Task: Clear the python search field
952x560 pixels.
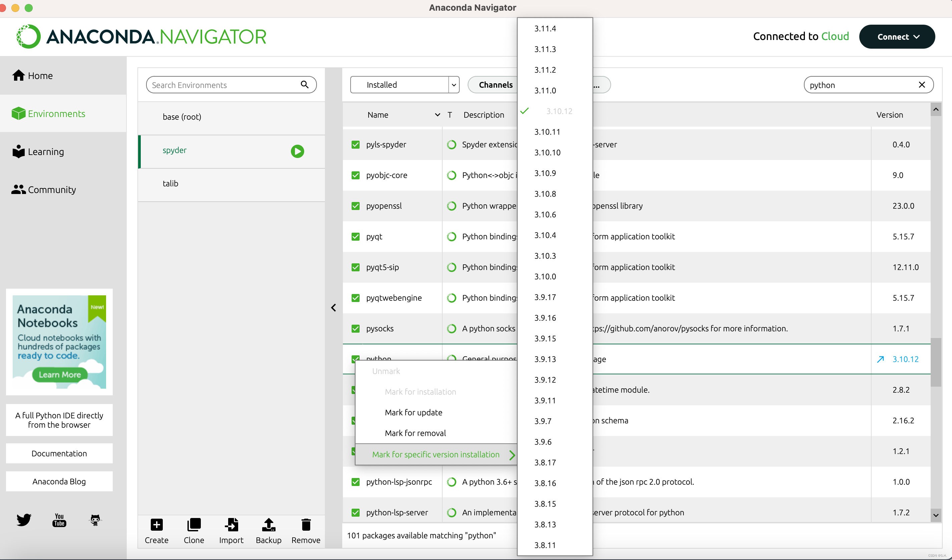Action: pos(922,85)
